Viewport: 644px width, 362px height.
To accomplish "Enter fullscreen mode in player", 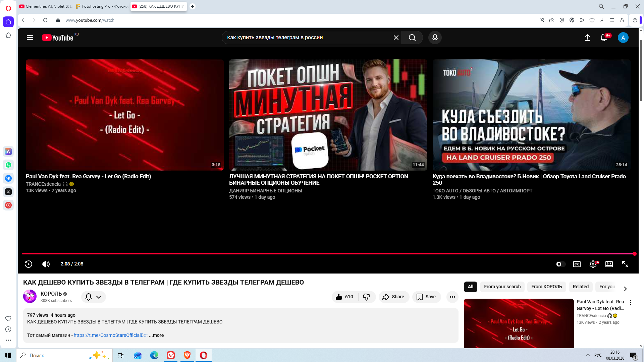I will click(625, 264).
